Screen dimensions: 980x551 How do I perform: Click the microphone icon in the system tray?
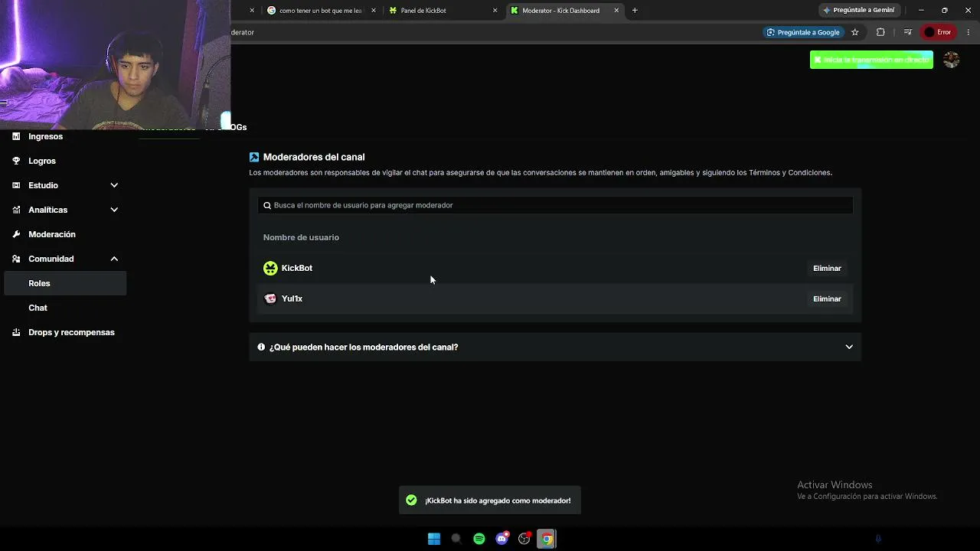tap(878, 539)
